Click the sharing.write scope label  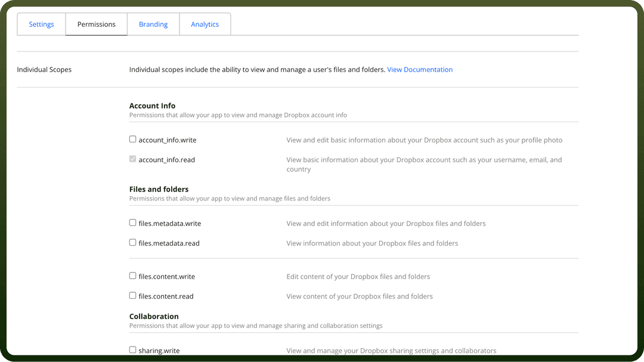point(159,351)
